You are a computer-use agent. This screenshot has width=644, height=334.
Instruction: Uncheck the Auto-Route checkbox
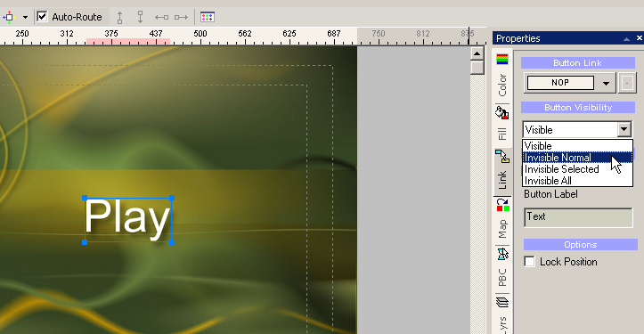pos(42,17)
